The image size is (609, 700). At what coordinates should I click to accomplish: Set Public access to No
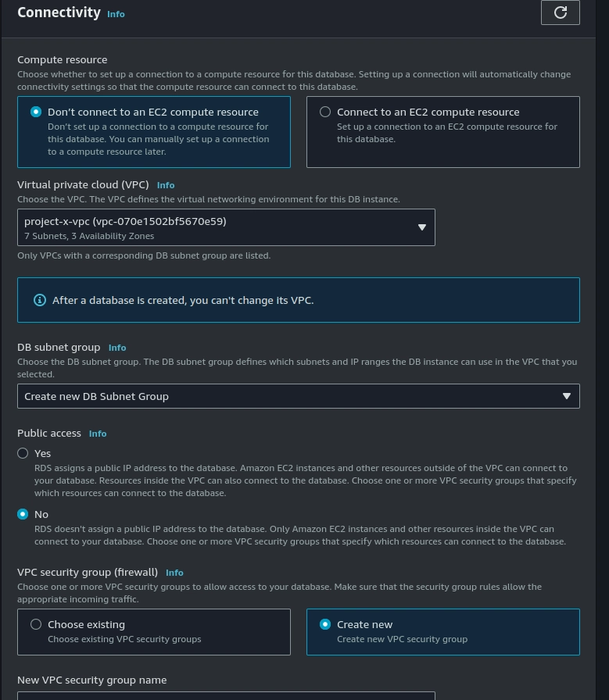pos(23,514)
